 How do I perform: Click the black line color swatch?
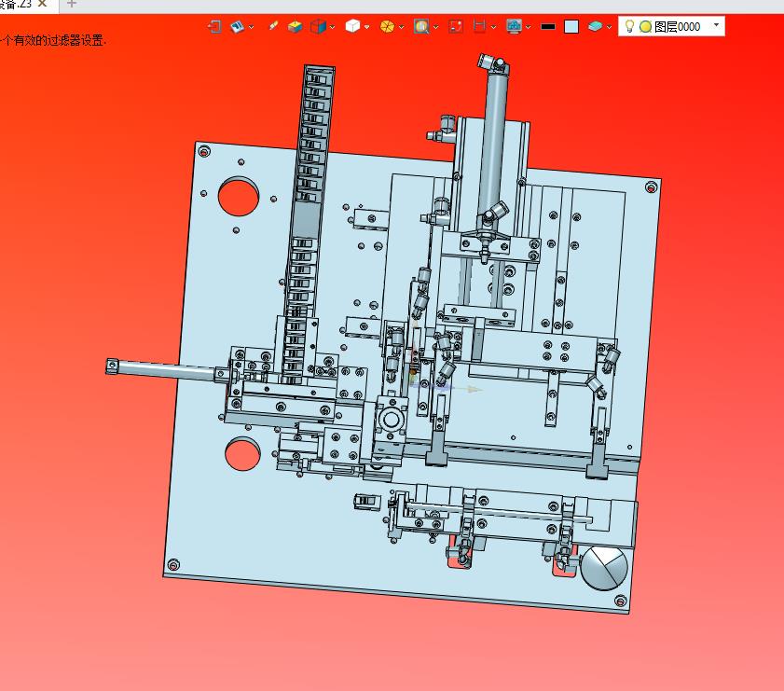tap(548, 26)
